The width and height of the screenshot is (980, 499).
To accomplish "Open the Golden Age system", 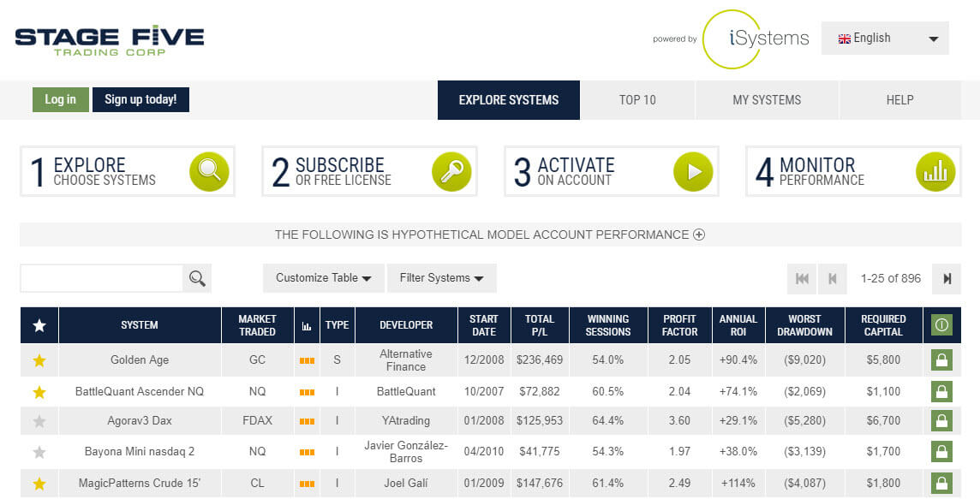I will pyautogui.click(x=140, y=359).
